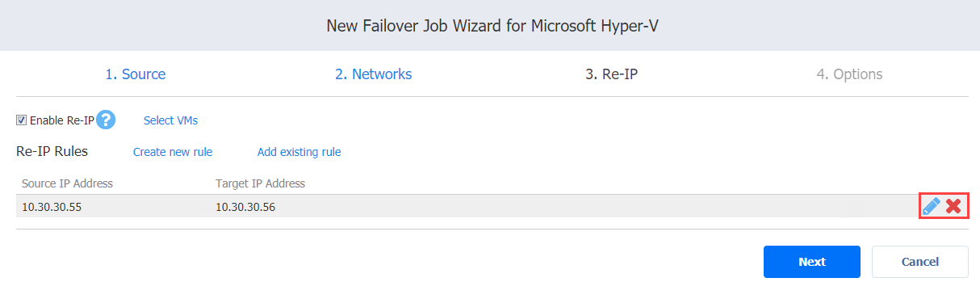Click Create new rule link
This screenshot has width=980, height=299.
(173, 152)
